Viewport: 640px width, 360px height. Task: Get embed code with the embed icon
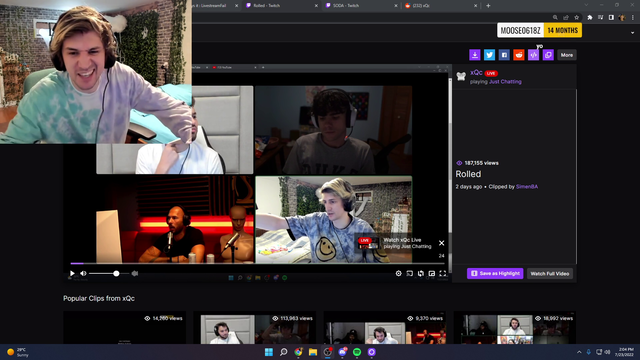533,55
